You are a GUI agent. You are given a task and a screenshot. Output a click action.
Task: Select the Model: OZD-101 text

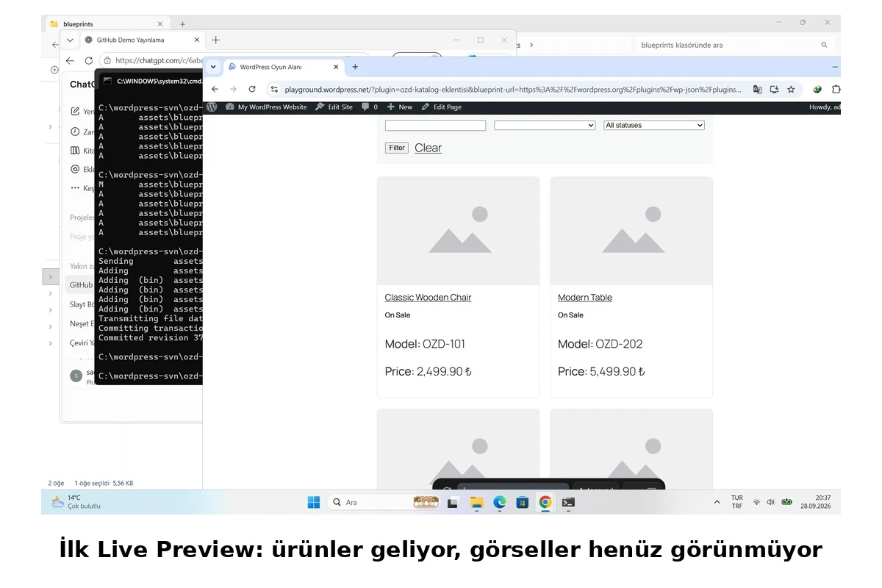click(x=425, y=344)
